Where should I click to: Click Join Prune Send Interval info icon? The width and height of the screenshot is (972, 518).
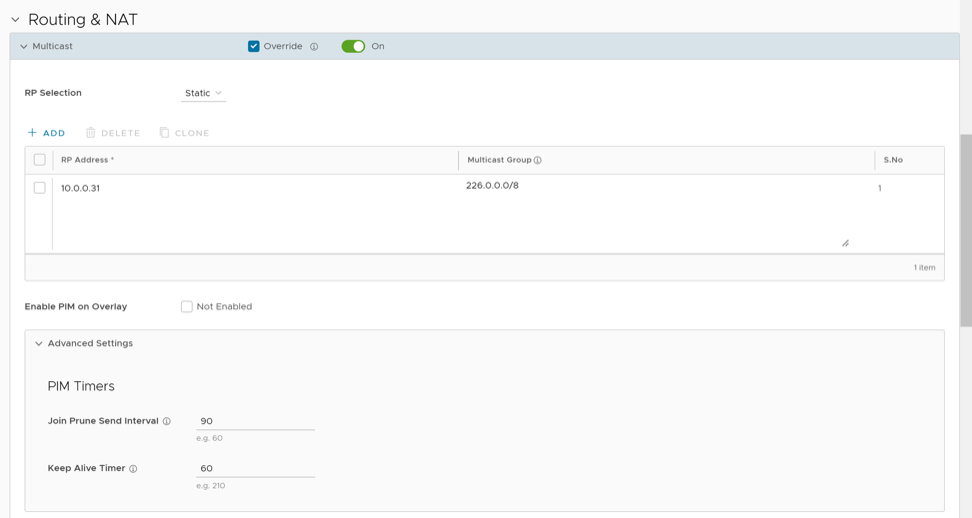[x=167, y=422]
